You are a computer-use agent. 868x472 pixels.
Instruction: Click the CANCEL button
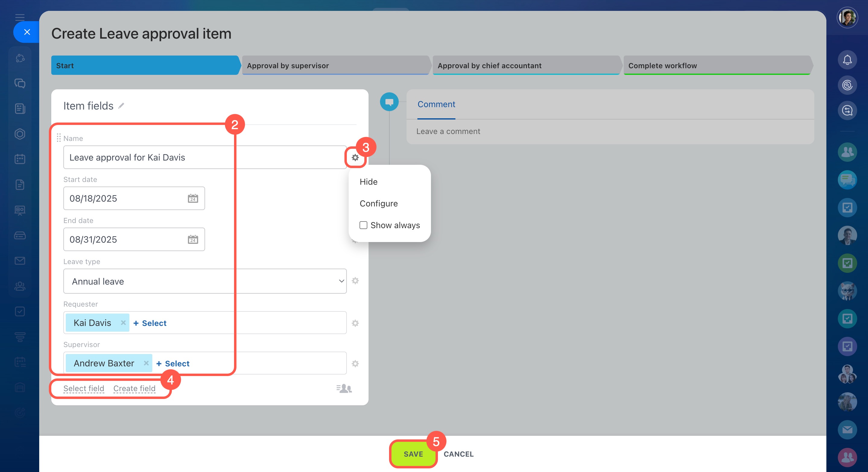tap(458, 454)
